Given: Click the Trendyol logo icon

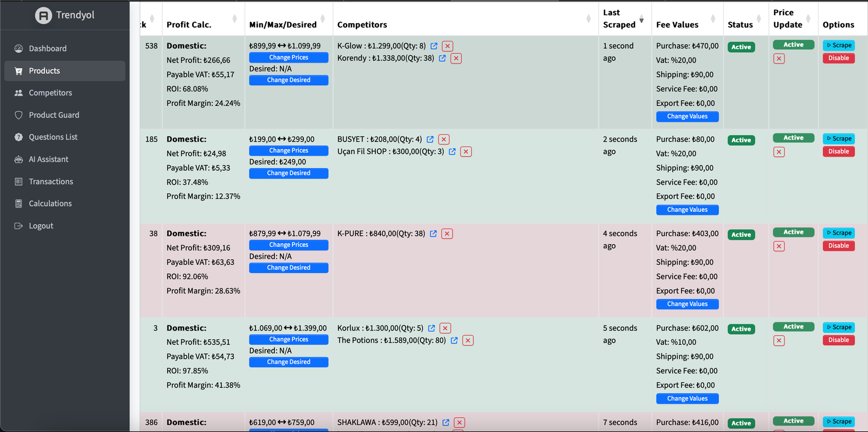Looking at the screenshot, I should 43,15.
